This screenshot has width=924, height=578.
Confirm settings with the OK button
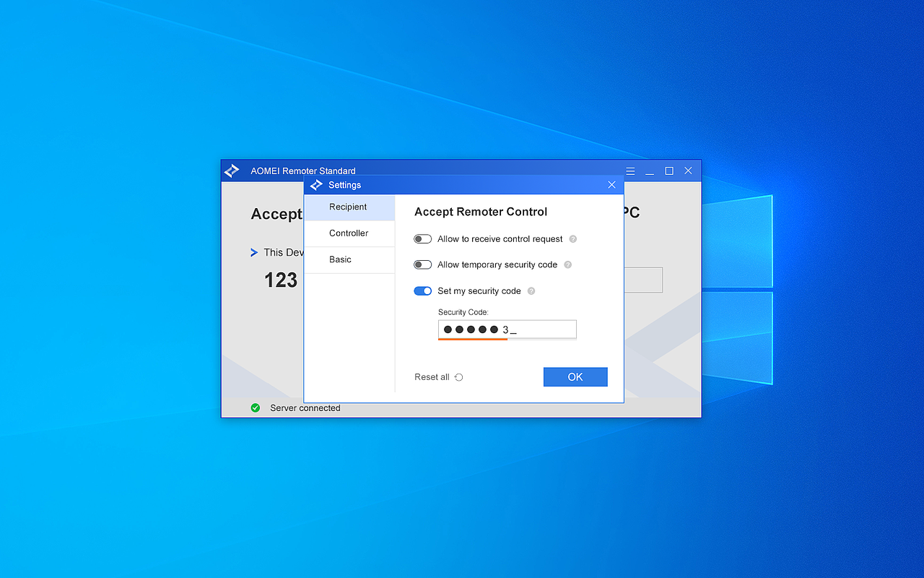pos(575,377)
